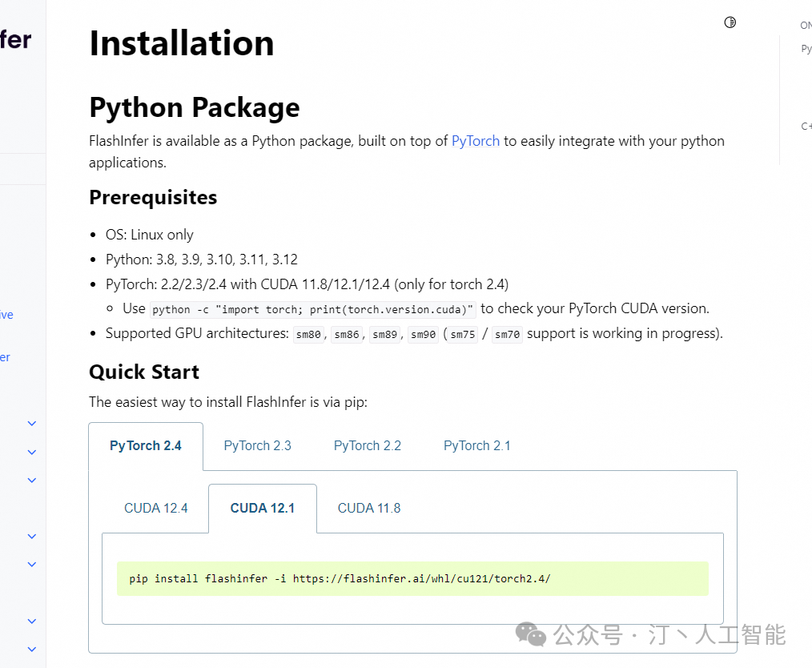Click the Python Package section heading
The width and height of the screenshot is (812, 668).
tap(195, 107)
